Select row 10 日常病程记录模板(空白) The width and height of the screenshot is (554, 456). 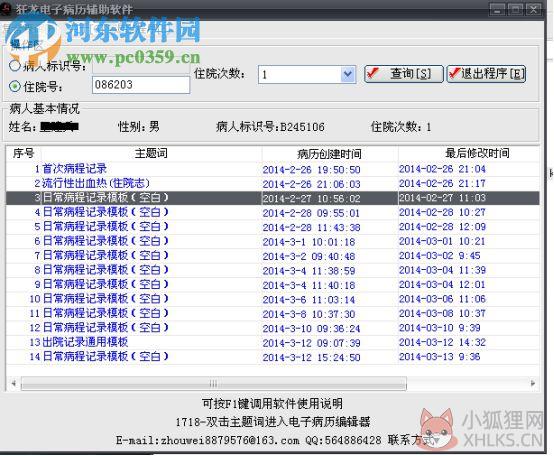[272, 299]
